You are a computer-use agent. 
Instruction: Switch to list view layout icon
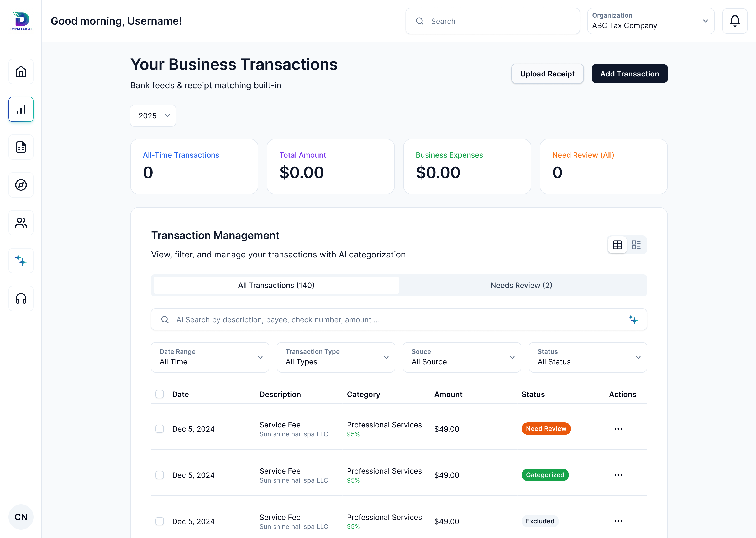(x=636, y=245)
